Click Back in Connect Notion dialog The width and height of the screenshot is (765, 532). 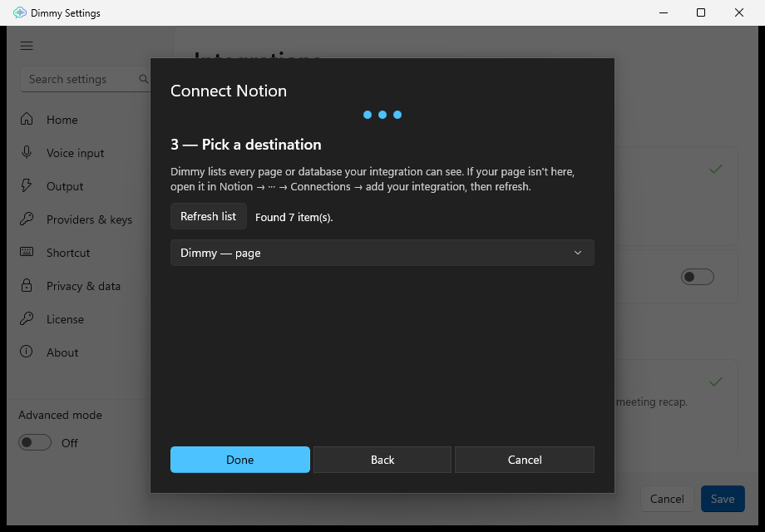coord(382,460)
